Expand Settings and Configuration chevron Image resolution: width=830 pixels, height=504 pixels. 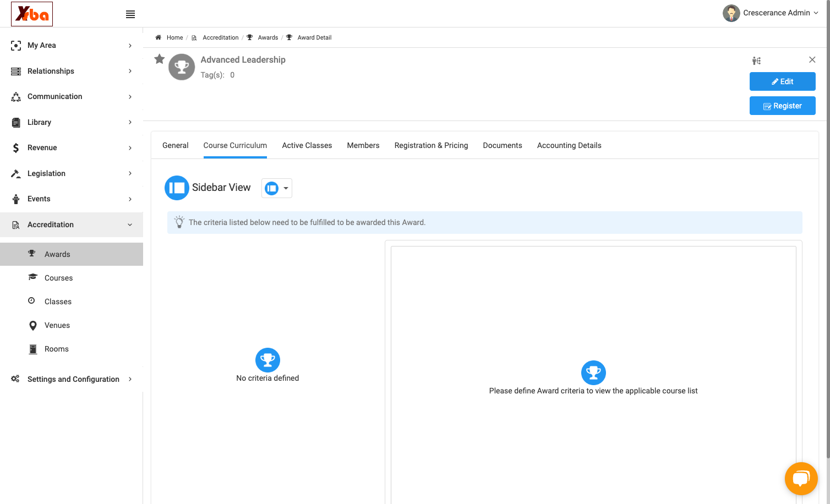click(x=130, y=379)
